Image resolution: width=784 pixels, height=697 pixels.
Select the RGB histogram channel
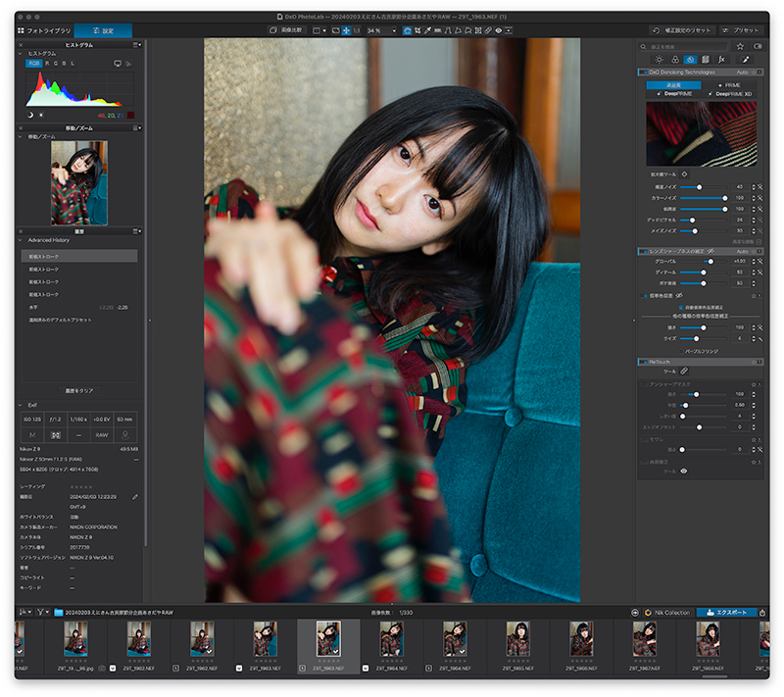pyautogui.click(x=33, y=64)
